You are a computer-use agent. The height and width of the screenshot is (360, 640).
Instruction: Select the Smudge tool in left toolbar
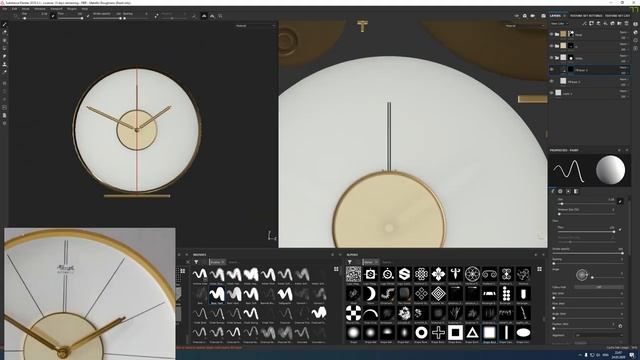click(4, 56)
